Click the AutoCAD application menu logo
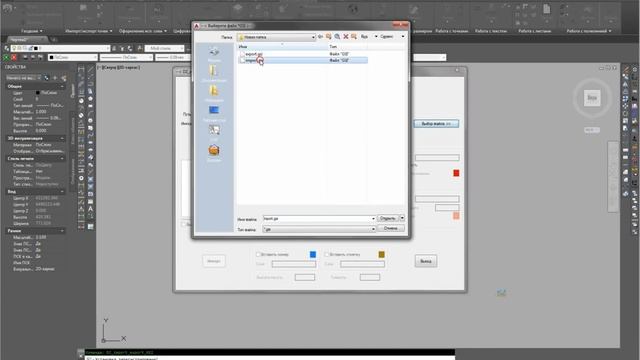640x360 pixels. pos(7,9)
